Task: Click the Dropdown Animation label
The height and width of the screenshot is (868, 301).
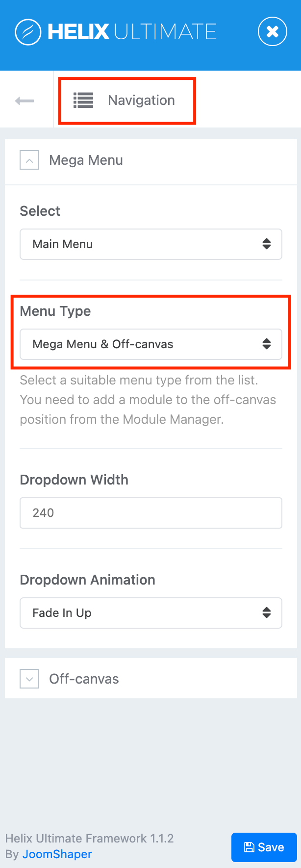Action: pos(87,580)
